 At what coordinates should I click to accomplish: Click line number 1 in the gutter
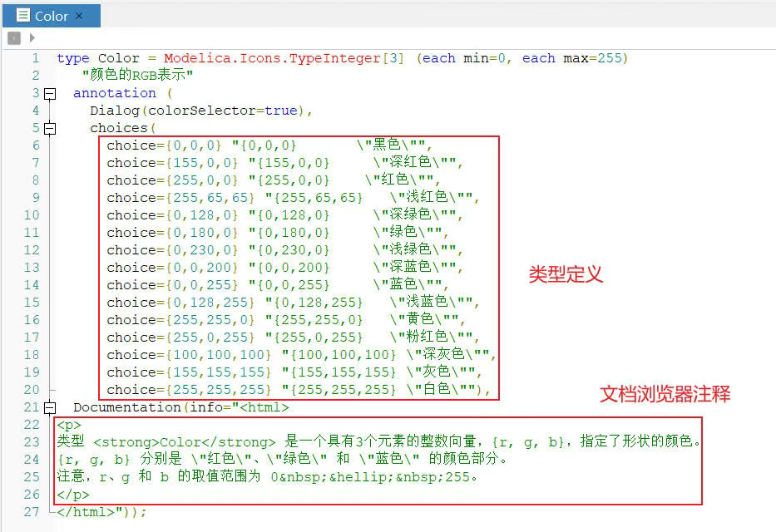coord(35,58)
